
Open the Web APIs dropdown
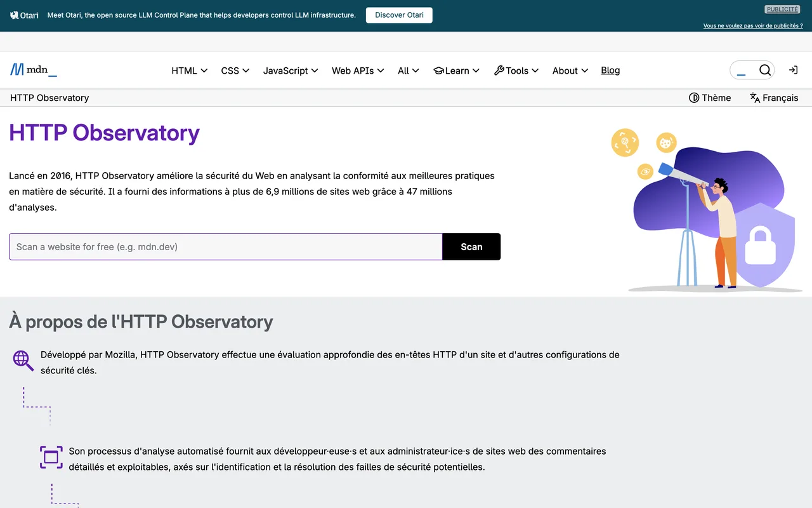(358, 70)
